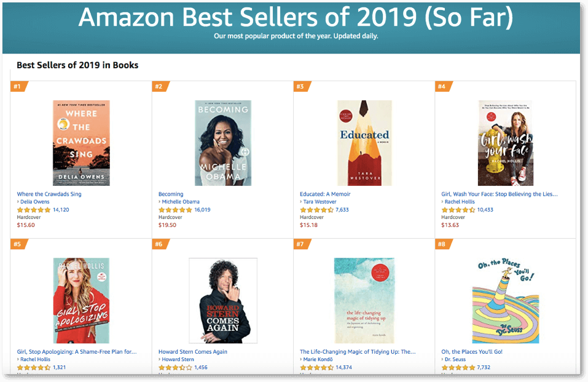Click the Life-Changing Magic of Tidying Up cover
588x382 pixels.
pyautogui.click(x=364, y=300)
